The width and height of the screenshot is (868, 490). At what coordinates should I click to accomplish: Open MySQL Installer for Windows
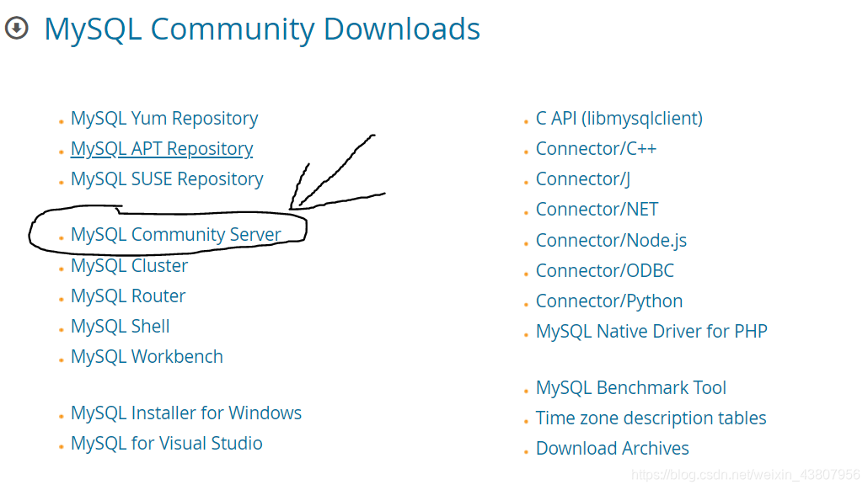coord(186,413)
